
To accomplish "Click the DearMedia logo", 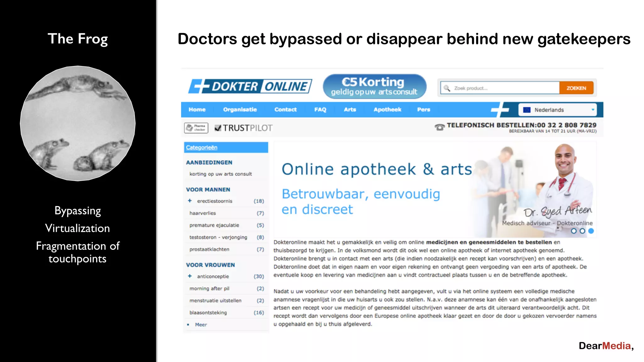I will [x=606, y=346].
